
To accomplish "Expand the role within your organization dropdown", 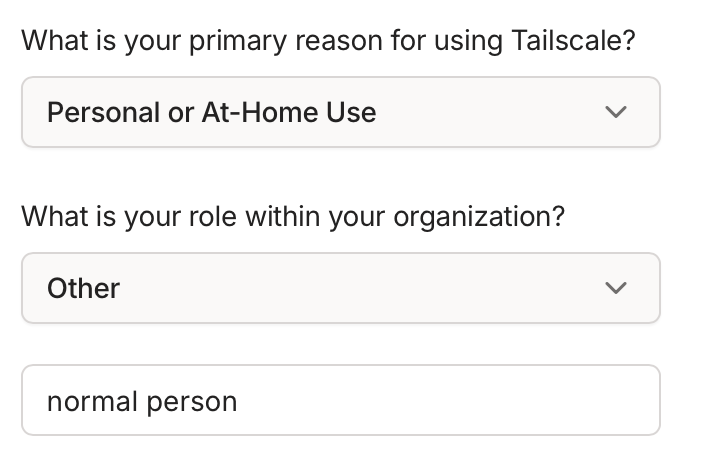I will (x=340, y=288).
